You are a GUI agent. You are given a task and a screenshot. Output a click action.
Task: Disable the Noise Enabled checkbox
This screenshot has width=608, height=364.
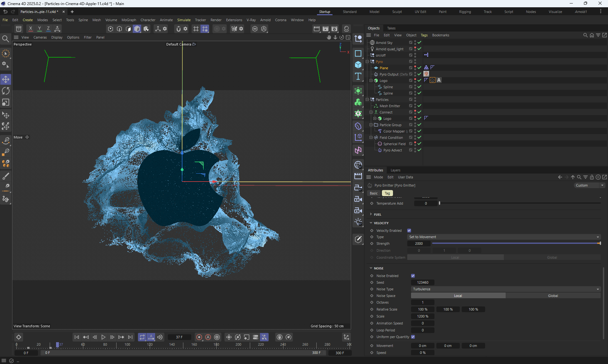[413, 276]
